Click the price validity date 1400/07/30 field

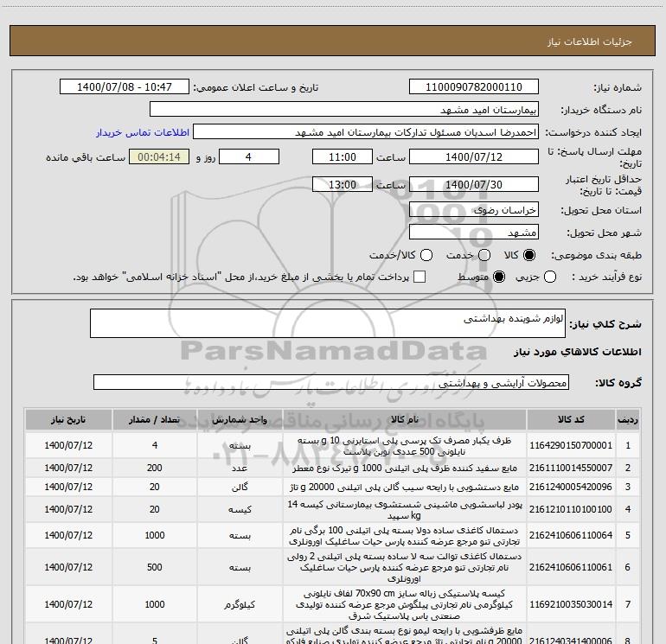click(x=474, y=185)
